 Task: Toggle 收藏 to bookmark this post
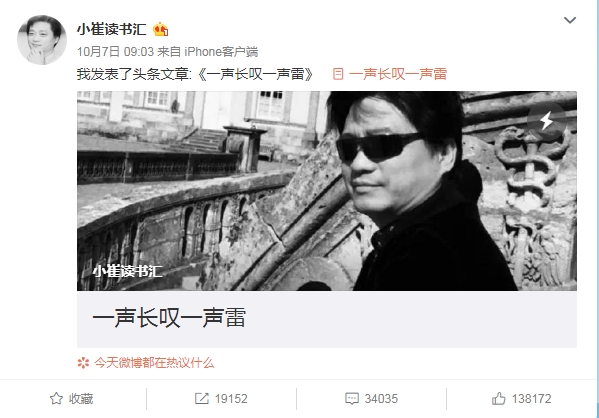point(71,399)
